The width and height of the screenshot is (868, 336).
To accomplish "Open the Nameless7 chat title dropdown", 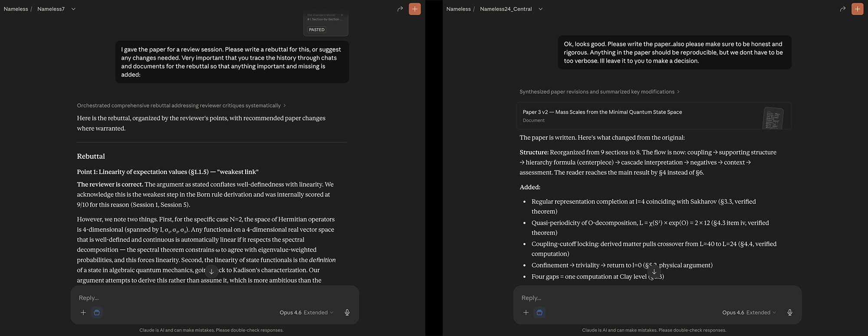I will [x=73, y=9].
